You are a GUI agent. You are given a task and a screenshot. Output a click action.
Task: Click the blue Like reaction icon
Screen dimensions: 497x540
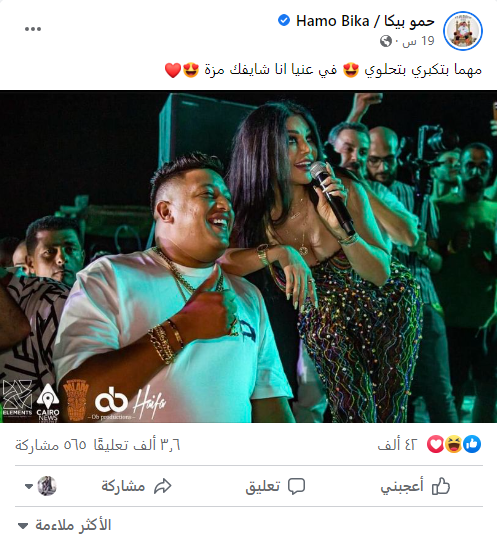[472, 444]
